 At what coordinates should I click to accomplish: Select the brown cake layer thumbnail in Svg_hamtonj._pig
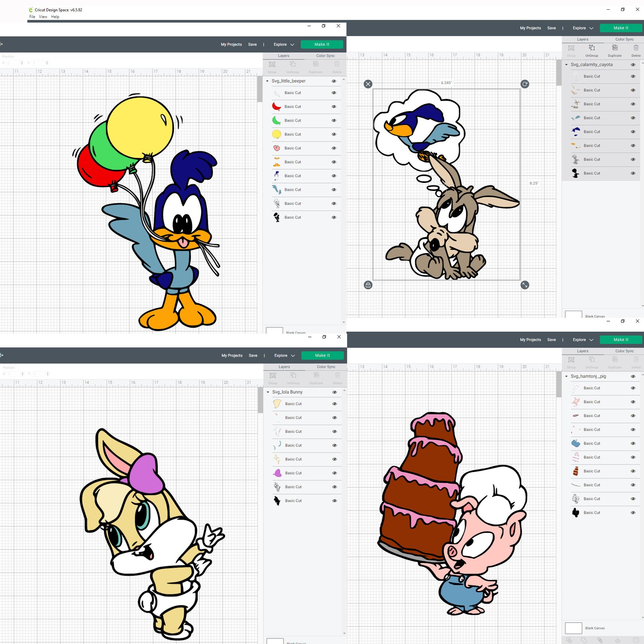576,471
